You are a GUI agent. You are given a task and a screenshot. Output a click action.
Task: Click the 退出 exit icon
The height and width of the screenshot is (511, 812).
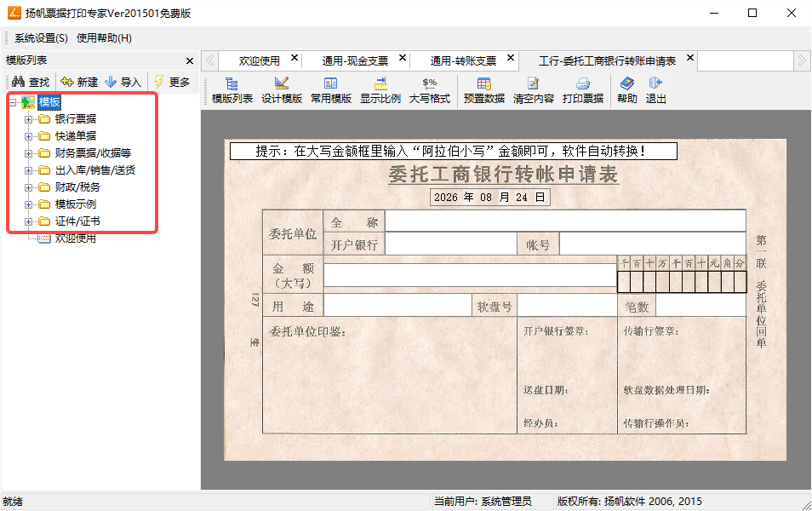655,90
